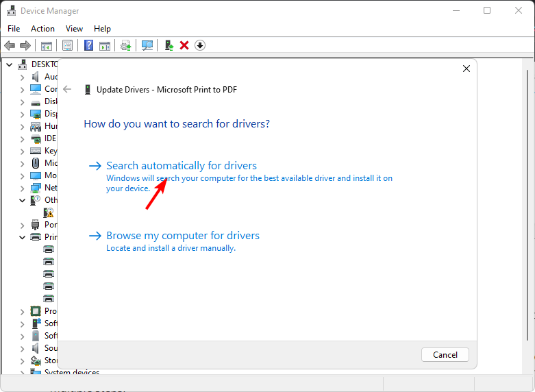The height and width of the screenshot is (392, 535).
Task: Expand the Ports category chevron
Action: pyautogui.click(x=22, y=225)
